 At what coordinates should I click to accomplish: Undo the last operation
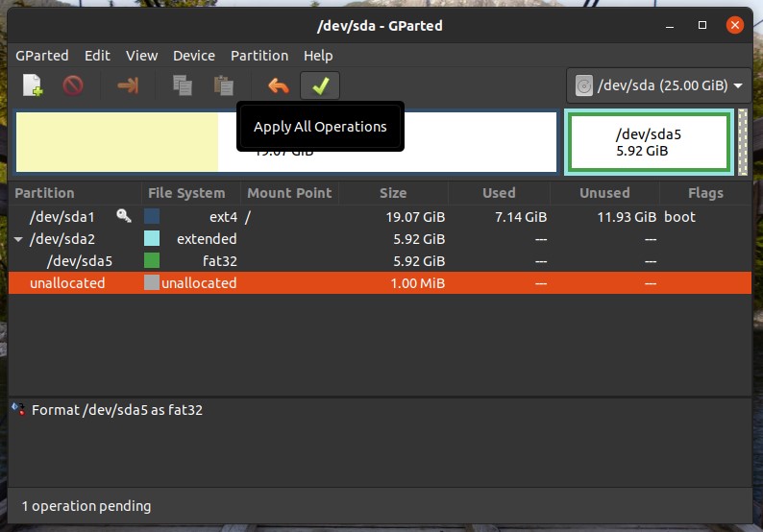[279, 86]
